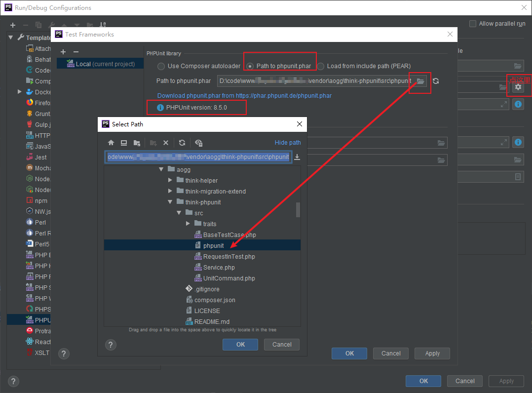Expand the think-helper folder
The image size is (532, 393).
point(170,180)
